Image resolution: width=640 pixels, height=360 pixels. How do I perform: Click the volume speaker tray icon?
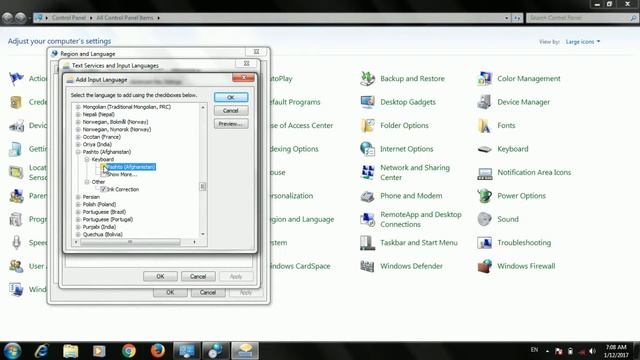coord(593,351)
